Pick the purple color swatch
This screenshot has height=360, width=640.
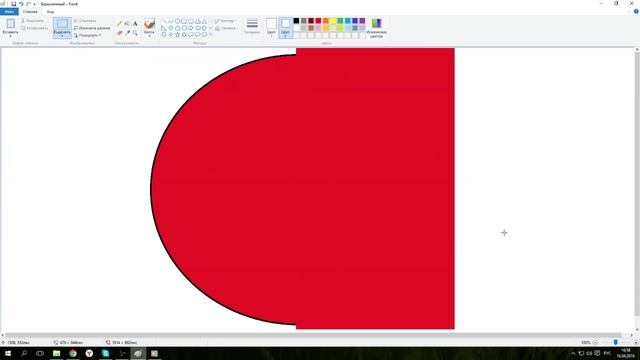click(x=362, y=21)
